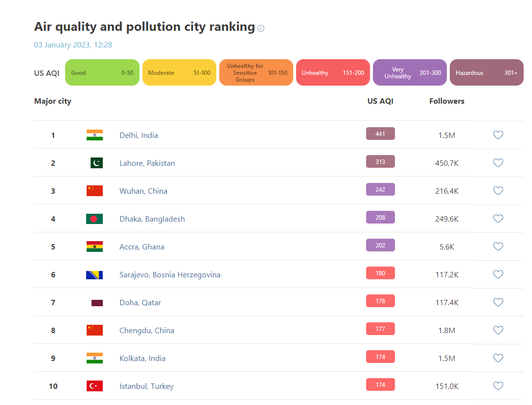This screenshot has width=532, height=405.
Task: Click the Hazardous 301+ legend box
Action: pyautogui.click(x=486, y=73)
